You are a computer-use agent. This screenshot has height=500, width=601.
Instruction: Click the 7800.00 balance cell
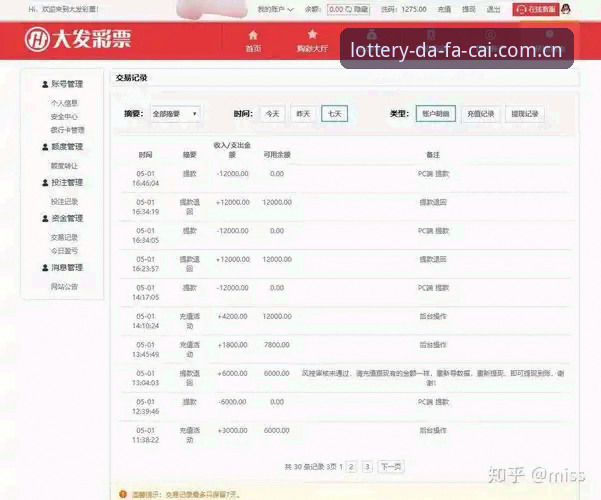pos(277,345)
